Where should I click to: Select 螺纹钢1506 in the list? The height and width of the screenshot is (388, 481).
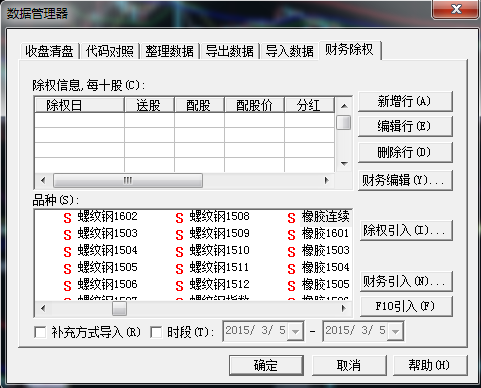click(x=107, y=284)
